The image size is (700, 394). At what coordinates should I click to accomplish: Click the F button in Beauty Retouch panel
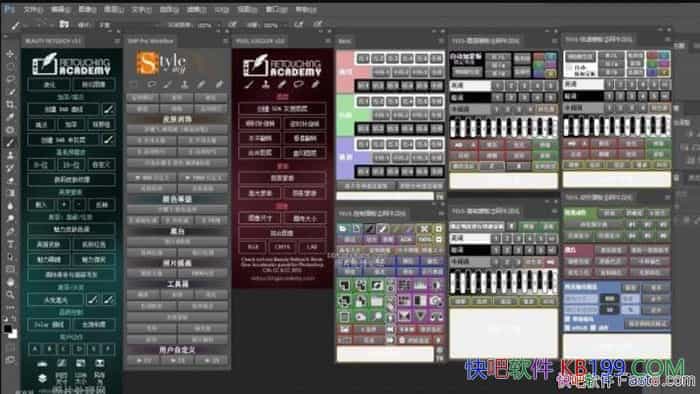[108, 348]
